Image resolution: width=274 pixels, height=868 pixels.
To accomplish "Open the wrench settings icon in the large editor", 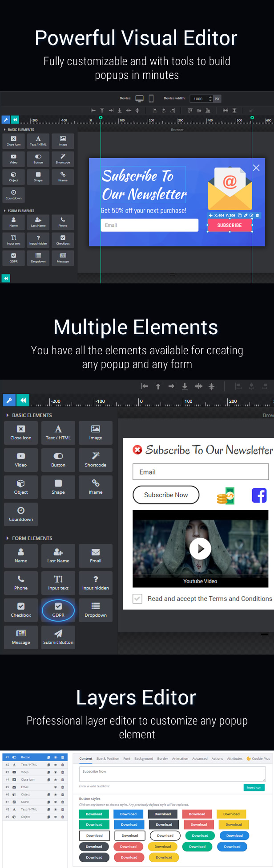I will point(9,400).
